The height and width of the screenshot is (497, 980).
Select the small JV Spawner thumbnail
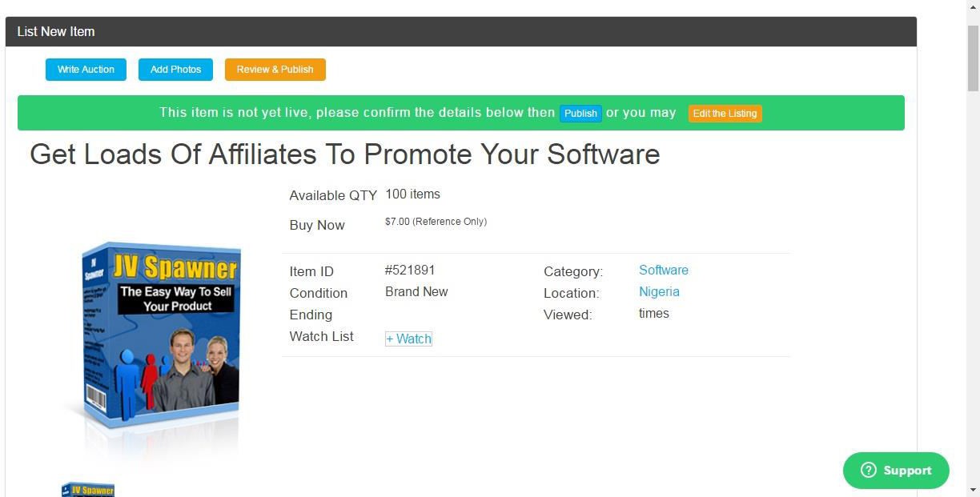[x=88, y=490]
